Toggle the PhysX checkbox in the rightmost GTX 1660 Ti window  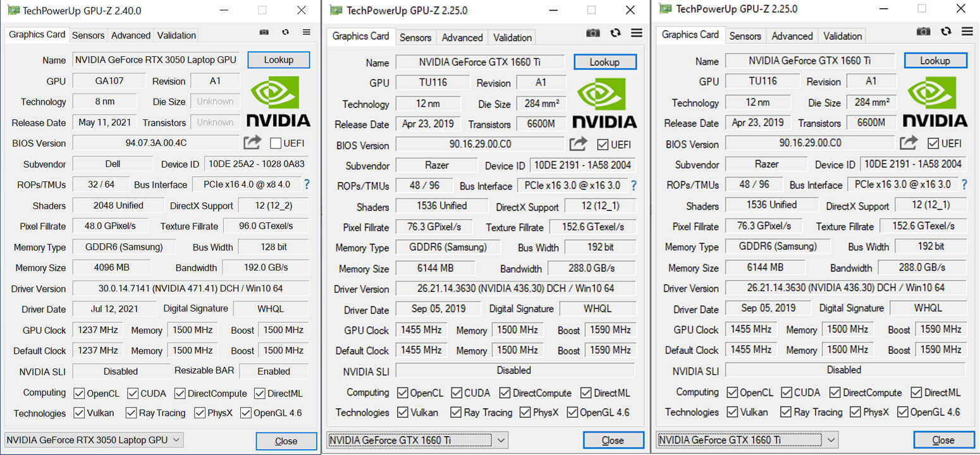pos(856,412)
